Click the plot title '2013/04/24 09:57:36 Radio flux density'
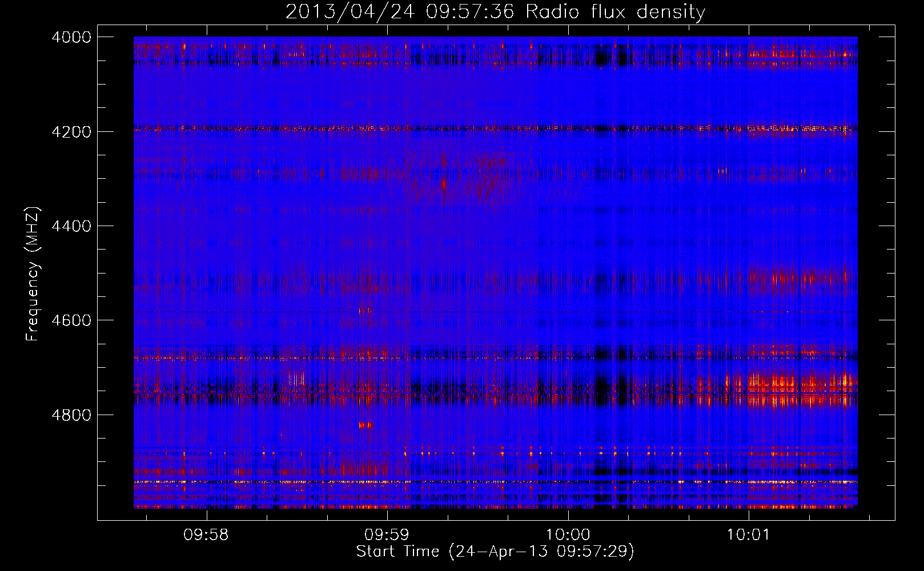This screenshot has height=571, width=924. (x=495, y=11)
